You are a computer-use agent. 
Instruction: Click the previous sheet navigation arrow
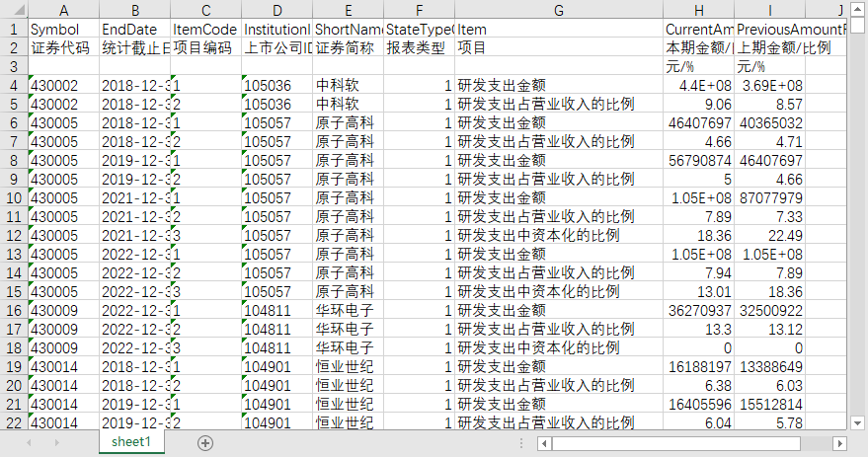(x=29, y=442)
